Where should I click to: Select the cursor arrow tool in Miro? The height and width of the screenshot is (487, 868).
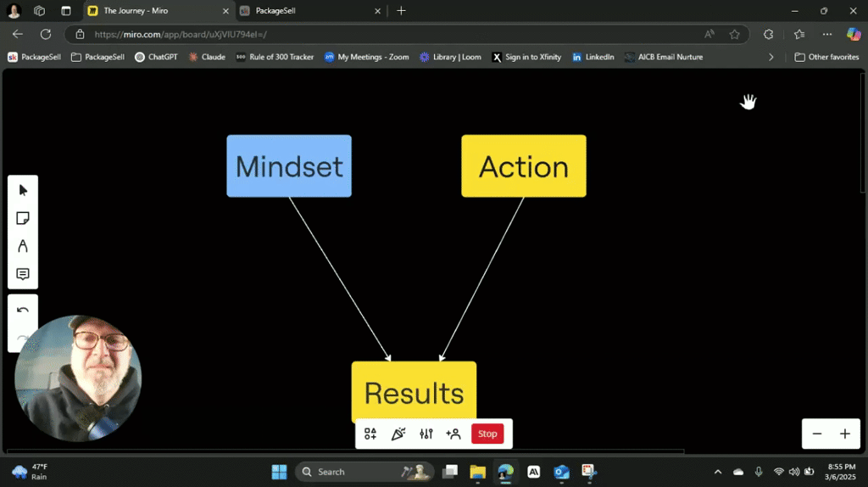pos(23,190)
